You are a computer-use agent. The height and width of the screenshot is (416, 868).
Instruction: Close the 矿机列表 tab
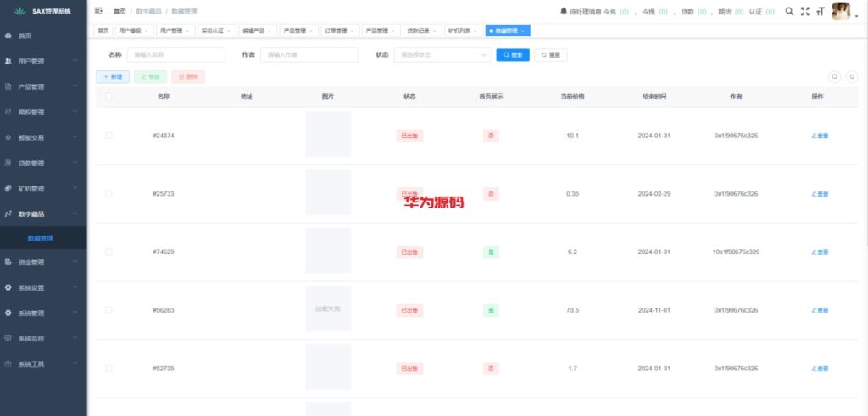[476, 31]
